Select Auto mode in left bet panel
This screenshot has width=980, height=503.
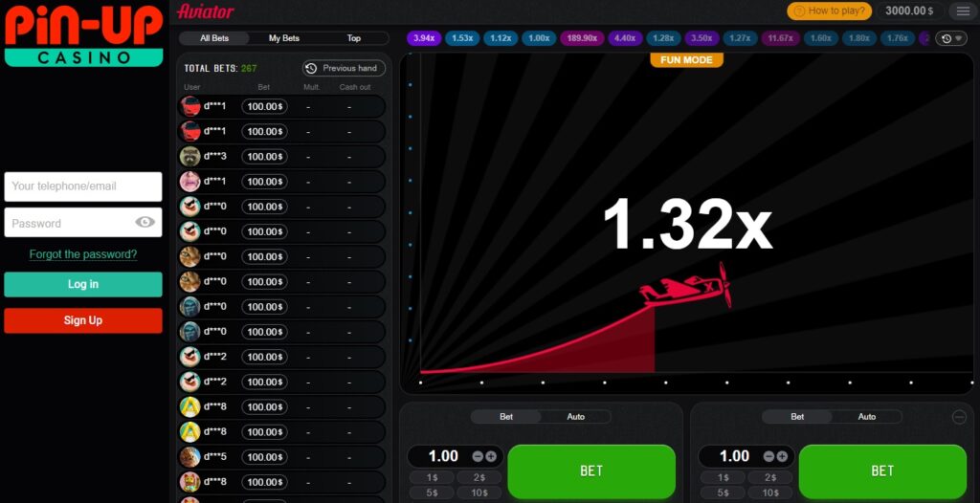(575, 417)
